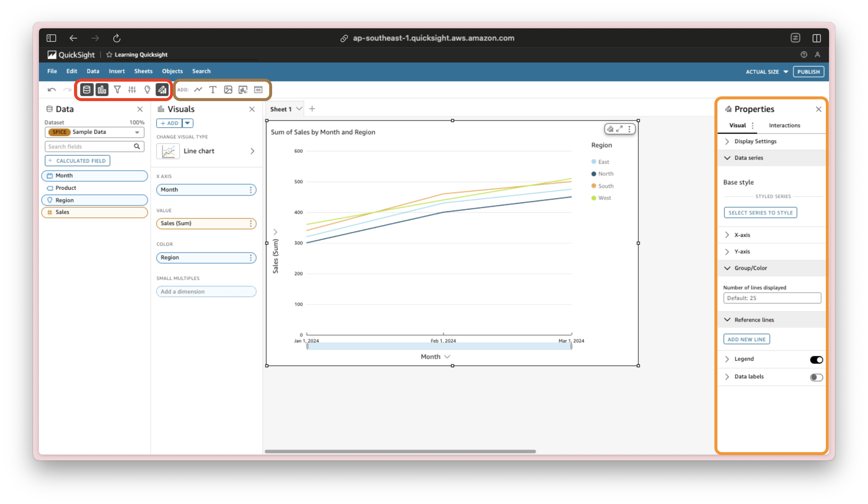Click SELECT SERIES TO STYLE button
868x504 pixels.
click(760, 213)
